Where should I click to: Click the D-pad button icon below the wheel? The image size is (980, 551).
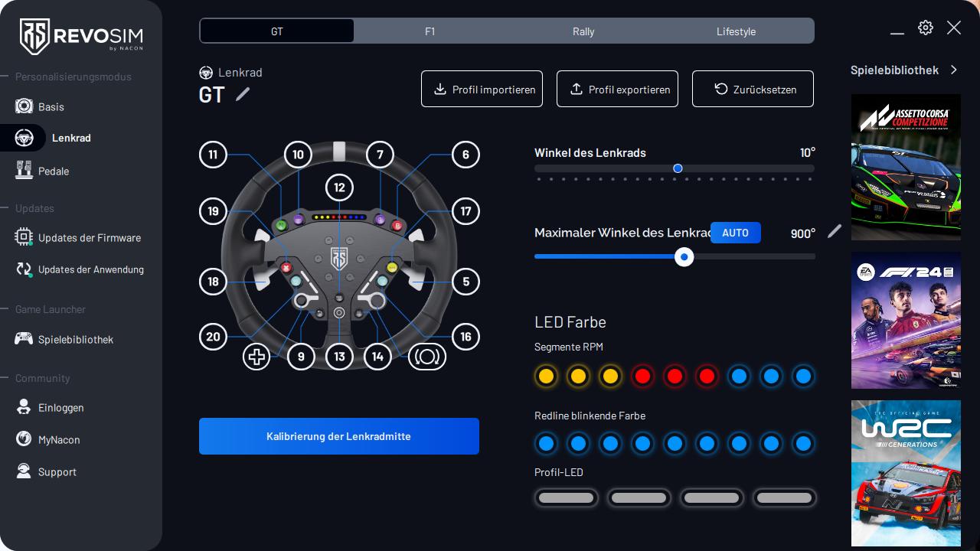pos(256,357)
